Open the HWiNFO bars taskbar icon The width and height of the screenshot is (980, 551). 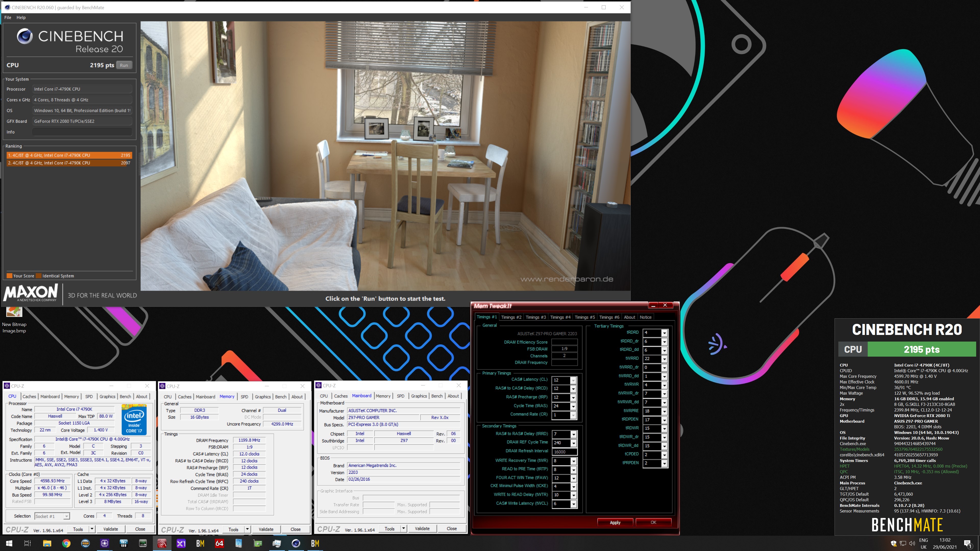click(x=124, y=543)
